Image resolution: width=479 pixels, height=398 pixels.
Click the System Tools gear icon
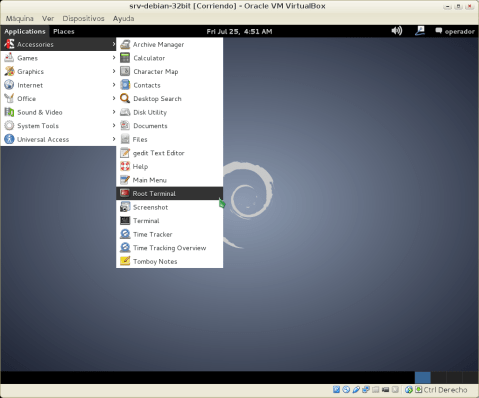(9, 126)
